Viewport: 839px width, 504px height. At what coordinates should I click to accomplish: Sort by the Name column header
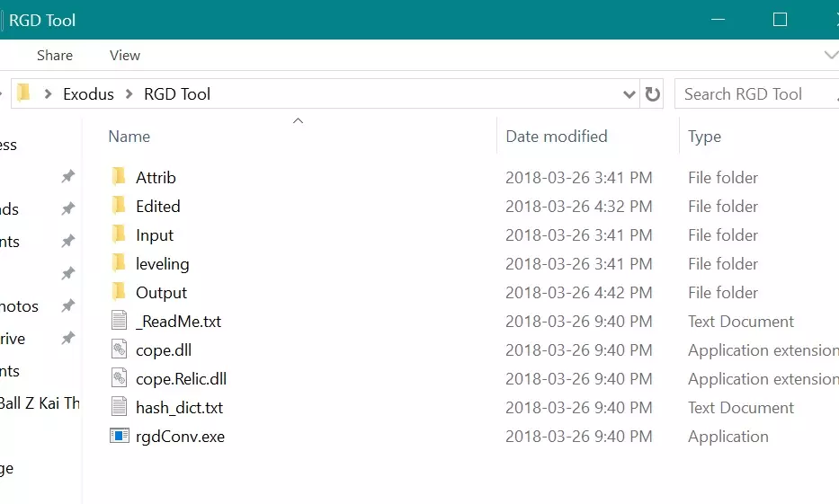pyautogui.click(x=129, y=137)
